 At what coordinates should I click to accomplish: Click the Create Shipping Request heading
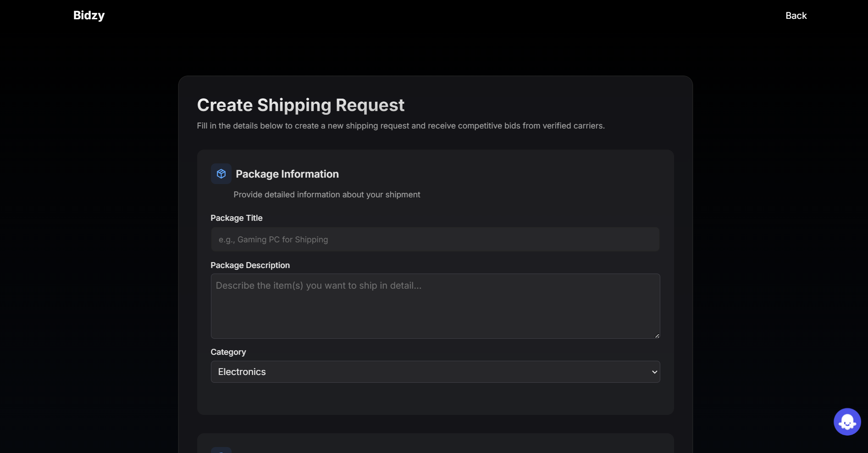[300, 105]
